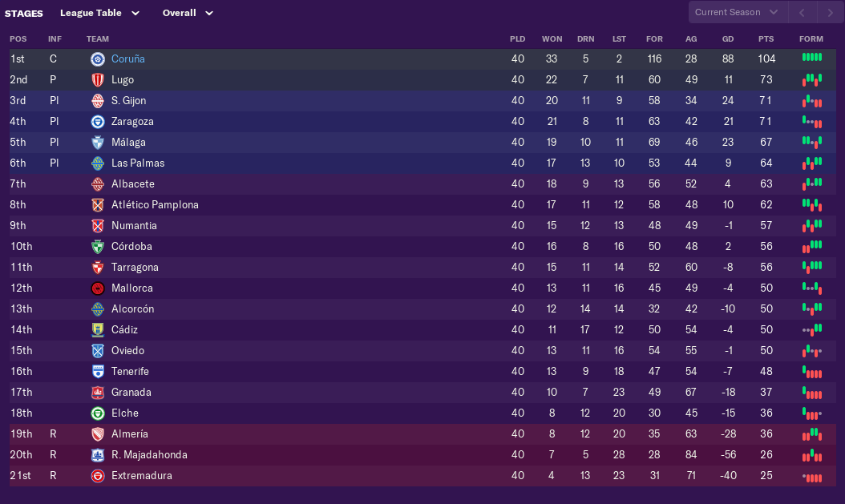Click the Tenerife club crest

pos(98,372)
